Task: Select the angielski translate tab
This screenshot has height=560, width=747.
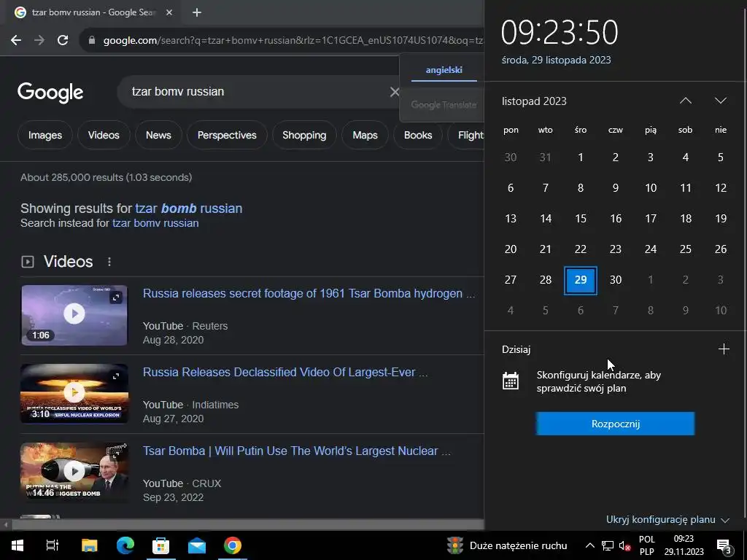Action: (x=444, y=70)
